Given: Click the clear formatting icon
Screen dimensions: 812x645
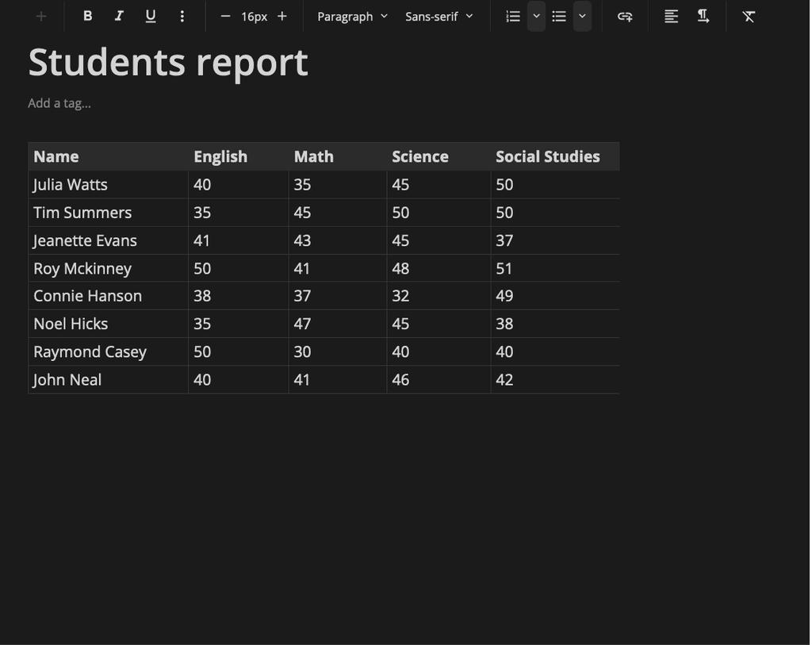Looking at the screenshot, I should 749,16.
